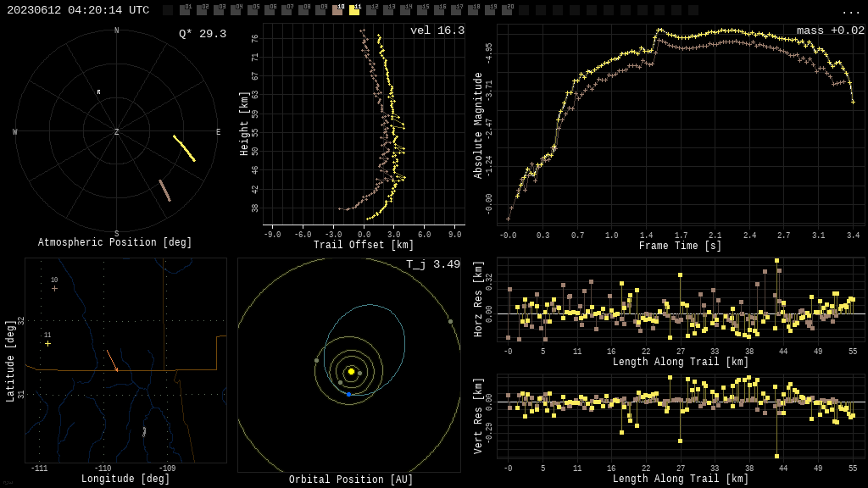
Task: Open the three-dot overflow menu
Action: (850, 11)
